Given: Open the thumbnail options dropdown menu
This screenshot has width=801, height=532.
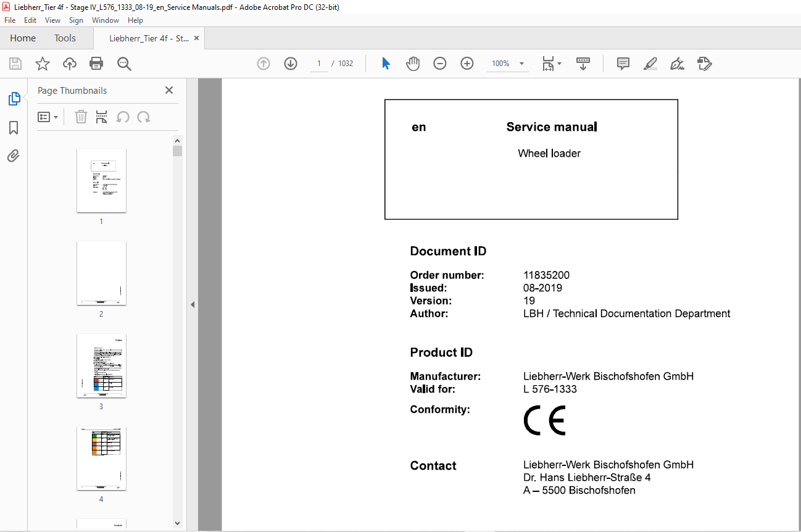Looking at the screenshot, I should pyautogui.click(x=48, y=117).
